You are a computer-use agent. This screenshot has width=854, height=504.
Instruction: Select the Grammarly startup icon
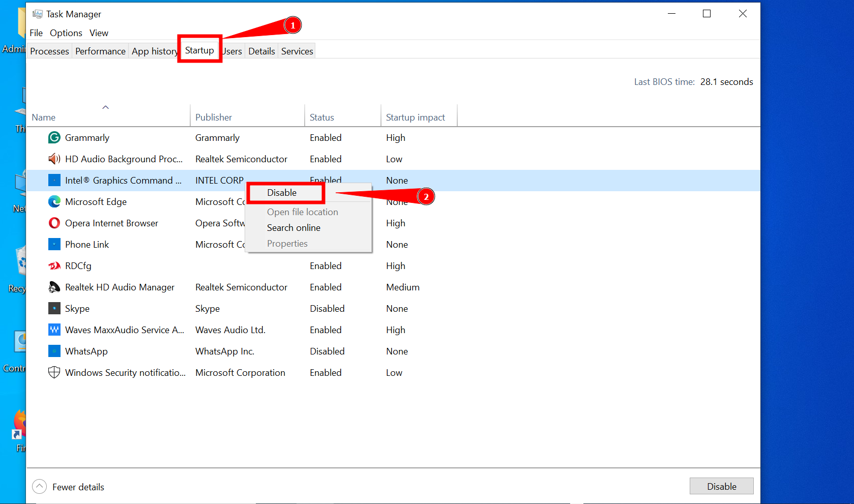tap(54, 137)
